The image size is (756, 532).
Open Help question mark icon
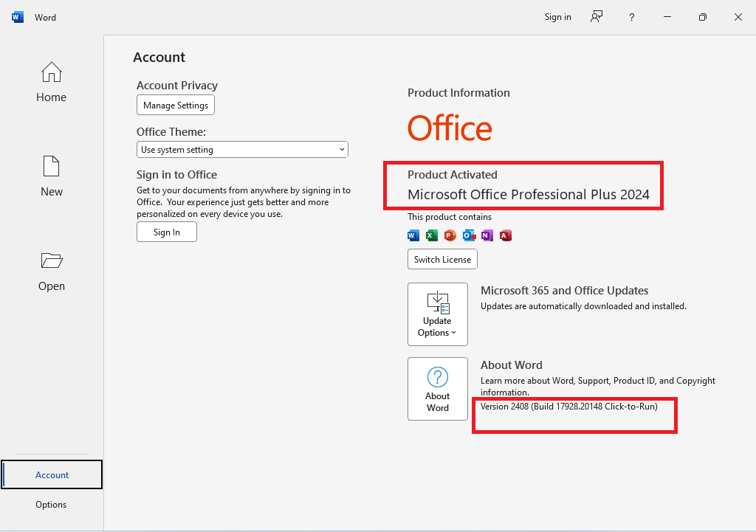(x=632, y=18)
